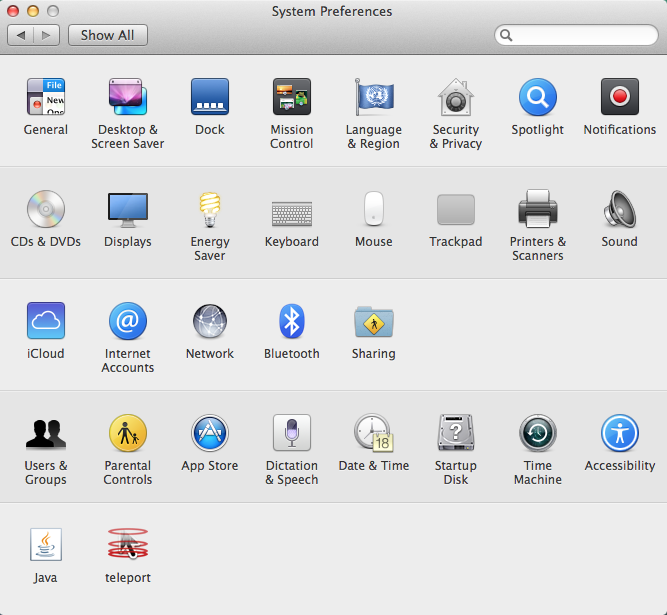Focus the preferences search field
This screenshot has height=615, width=667.
[576, 35]
